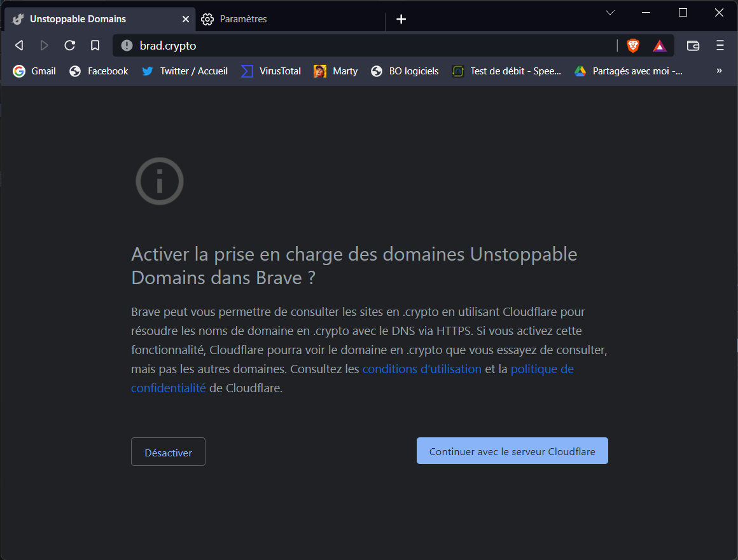
Task: Open the Brave hamburger menu
Action: click(x=720, y=46)
